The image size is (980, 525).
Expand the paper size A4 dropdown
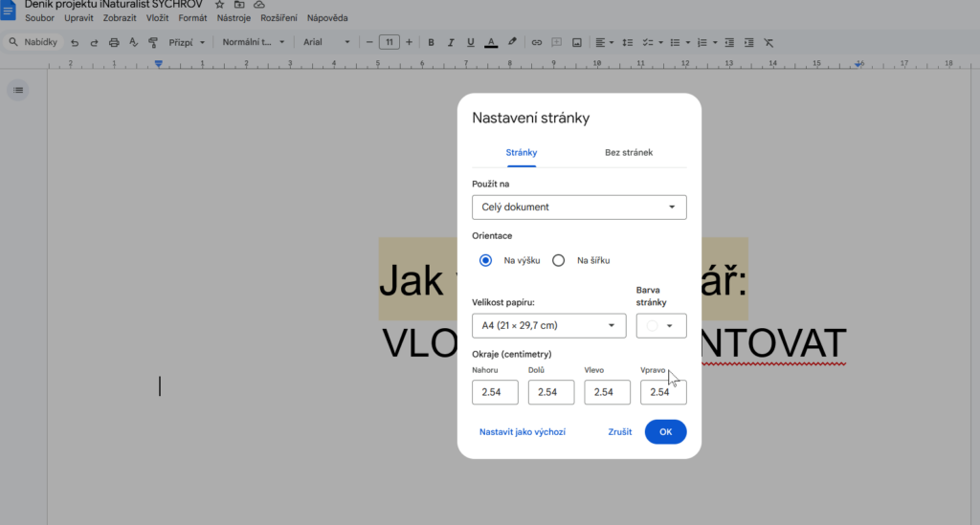coord(548,326)
